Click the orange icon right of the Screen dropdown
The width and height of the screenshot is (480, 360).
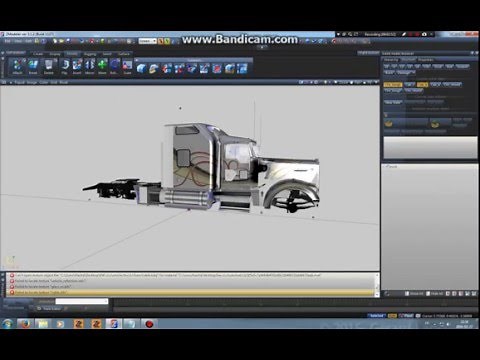(x=160, y=41)
